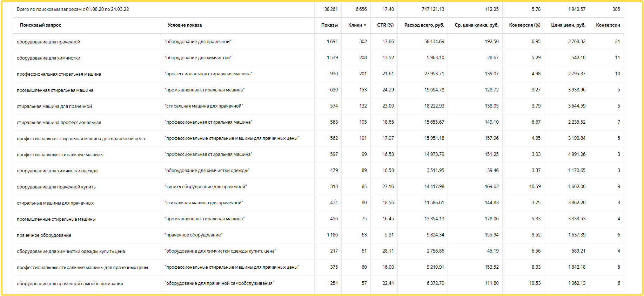Click the total spend value 747 121.13

(x=433, y=9)
